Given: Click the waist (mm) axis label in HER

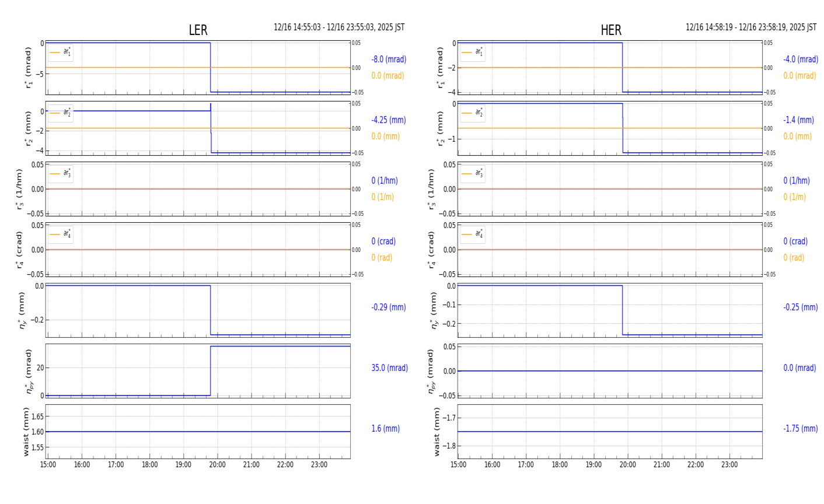Looking at the screenshot, I should [x=437, y=432].
